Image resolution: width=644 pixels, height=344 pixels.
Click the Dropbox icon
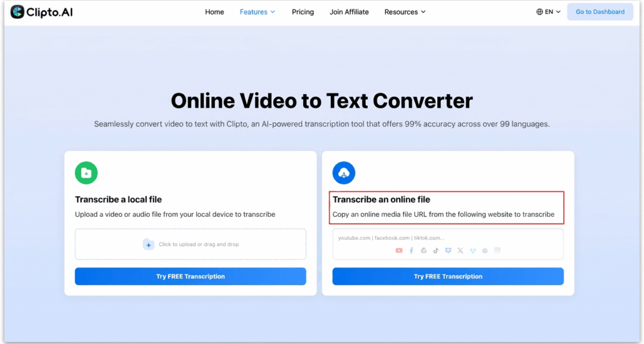coord(448,250)
